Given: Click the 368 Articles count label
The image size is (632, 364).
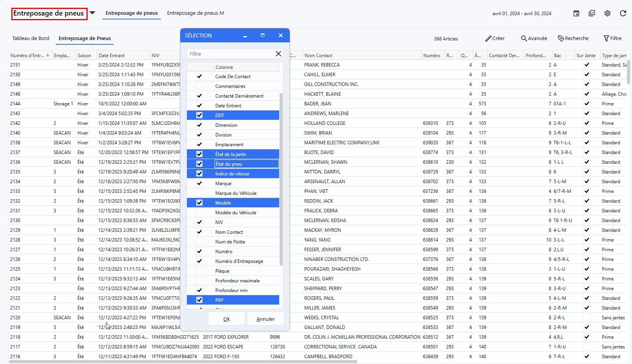Looking at the screenshot, I should pos(446,39).
